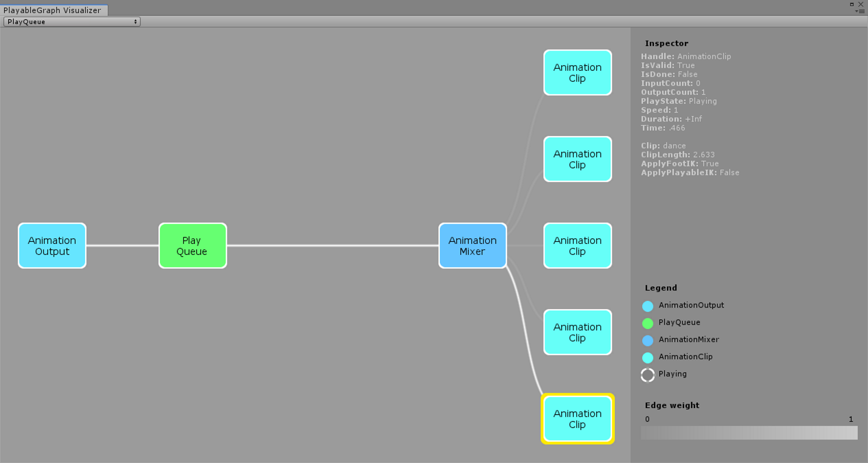This screenshot has width=868, height=463.
Task: Click the 'Playing' legend label
Action: (673, 374)
